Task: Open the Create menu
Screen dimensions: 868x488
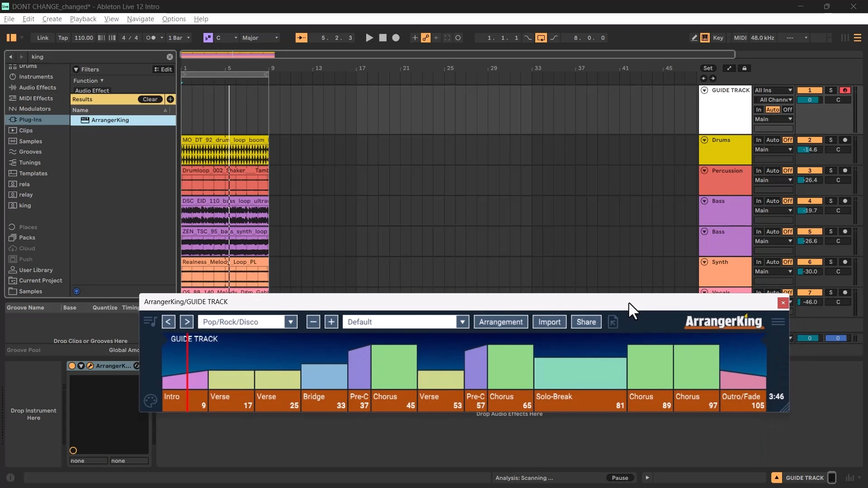Action: coord(52,19)
